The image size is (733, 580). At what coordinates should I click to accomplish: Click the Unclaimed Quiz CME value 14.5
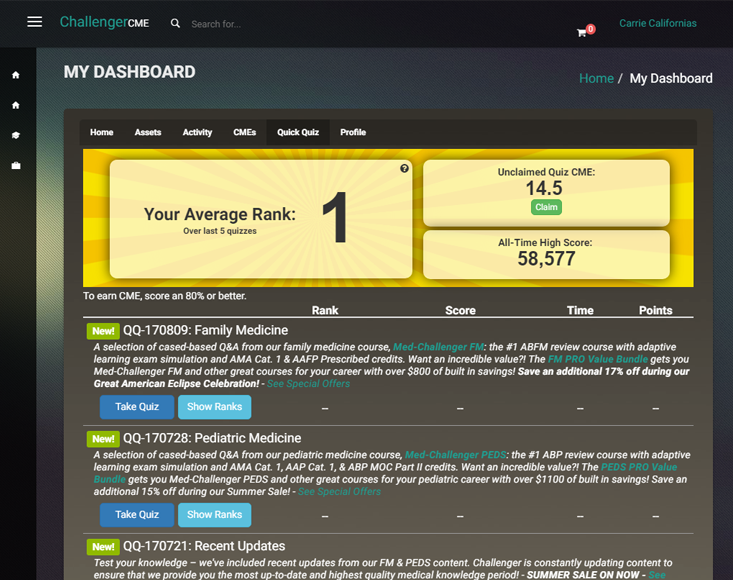544,188
